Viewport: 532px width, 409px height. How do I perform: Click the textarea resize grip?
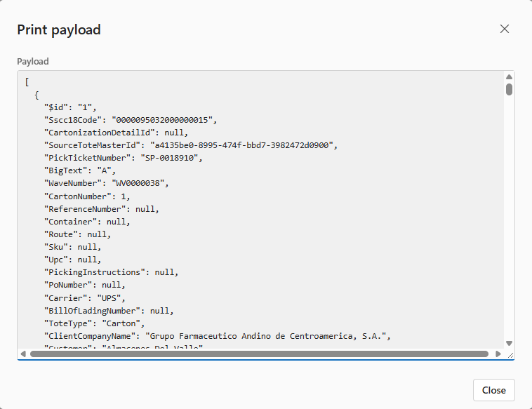511,355
